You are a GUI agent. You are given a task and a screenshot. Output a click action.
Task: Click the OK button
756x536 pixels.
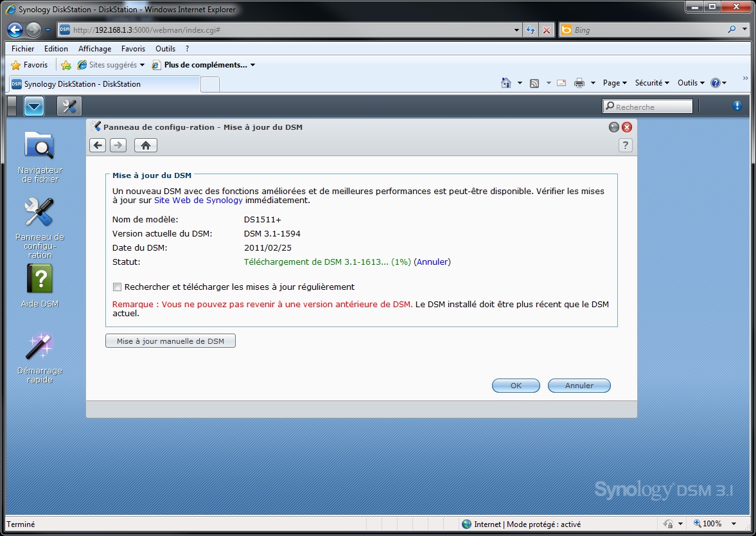516,386
